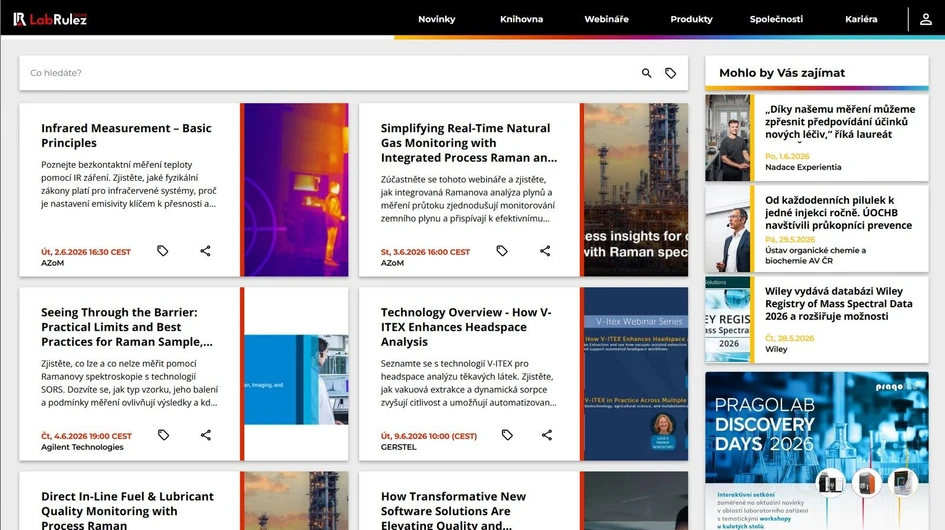945x530 pixels.
Task: Click tag icon on Seeing Through the Barrier card
Action: pos(163,435)
